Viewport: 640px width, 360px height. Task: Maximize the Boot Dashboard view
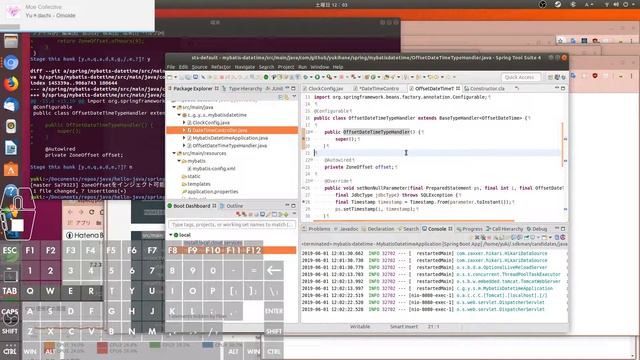coord(293,206)
